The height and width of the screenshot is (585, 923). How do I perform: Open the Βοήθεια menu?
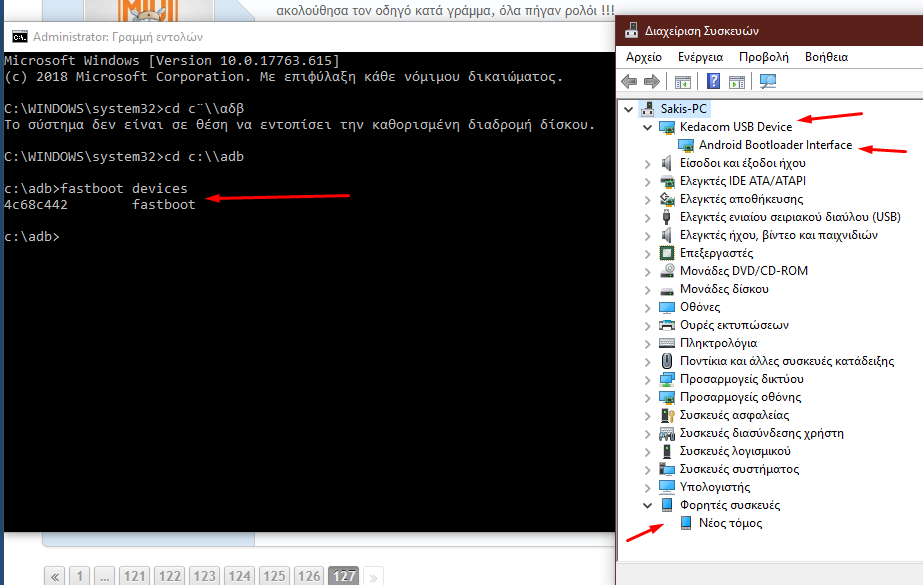[826, 57]
